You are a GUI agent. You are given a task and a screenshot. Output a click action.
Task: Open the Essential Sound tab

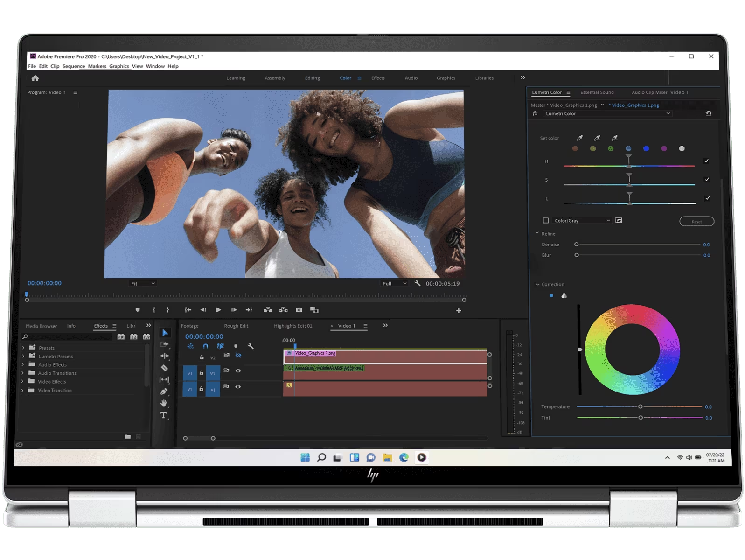(x=597, y=92)
